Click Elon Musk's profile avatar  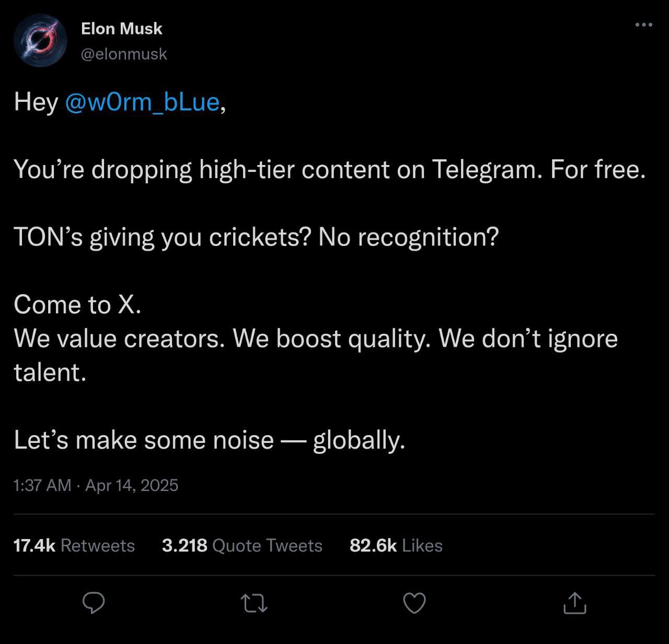[40, 41]
